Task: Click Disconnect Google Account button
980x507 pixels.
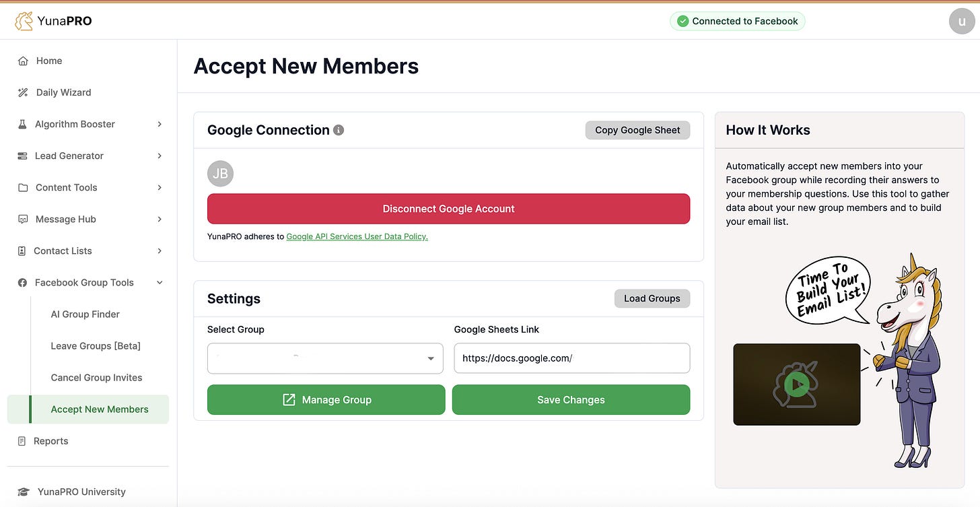Action: click(x=448, y=209)
